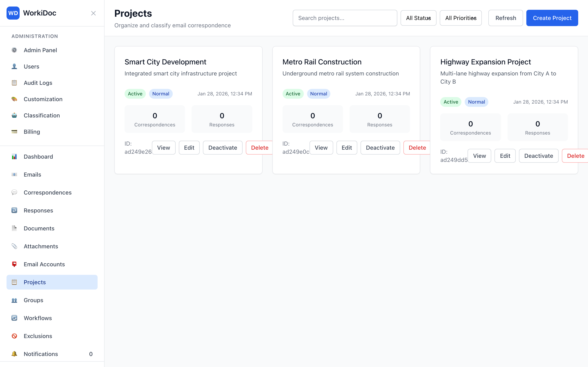Open Audit Logs via its notebook icon

point(14,83)
